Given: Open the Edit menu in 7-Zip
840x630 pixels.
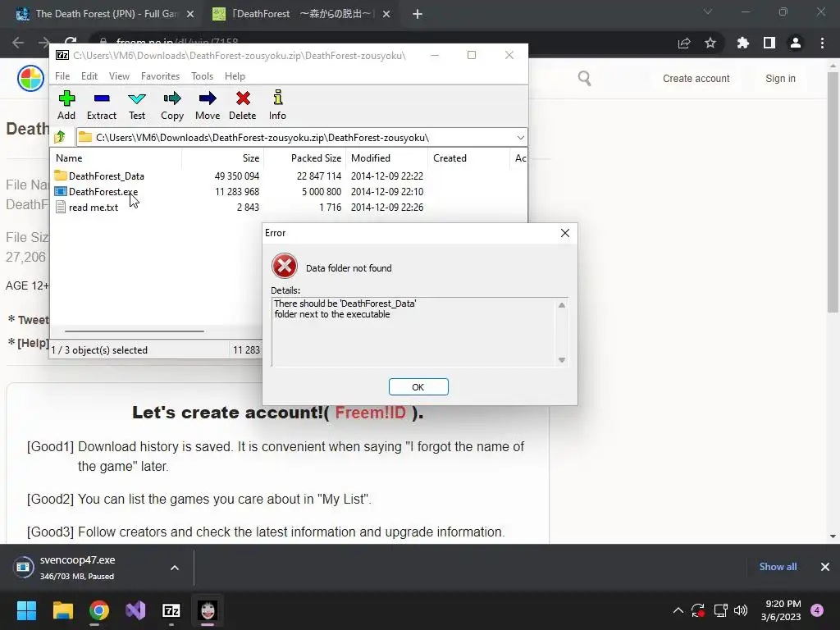Looking at the screenshot, I should tap(89, 76).
